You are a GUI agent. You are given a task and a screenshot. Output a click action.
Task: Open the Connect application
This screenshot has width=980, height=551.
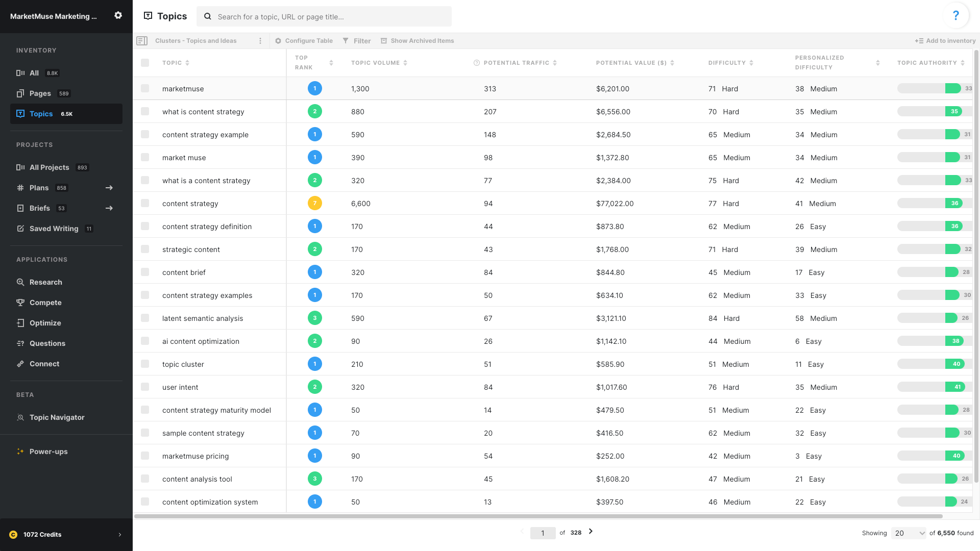(45, 363)
